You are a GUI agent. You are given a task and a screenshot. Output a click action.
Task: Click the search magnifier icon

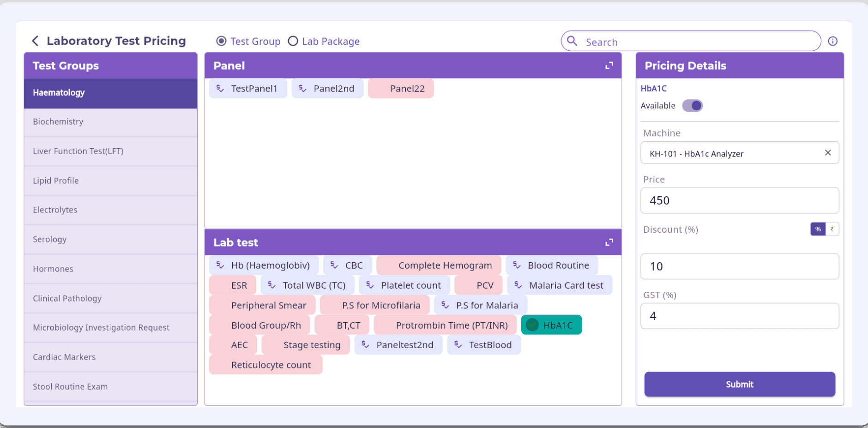572,41
